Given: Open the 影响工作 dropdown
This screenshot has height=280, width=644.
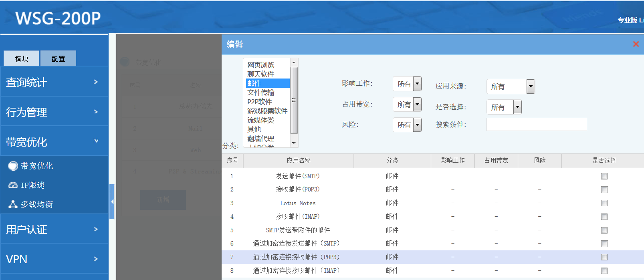Looking at the screenshot, I should click(417, 84).
